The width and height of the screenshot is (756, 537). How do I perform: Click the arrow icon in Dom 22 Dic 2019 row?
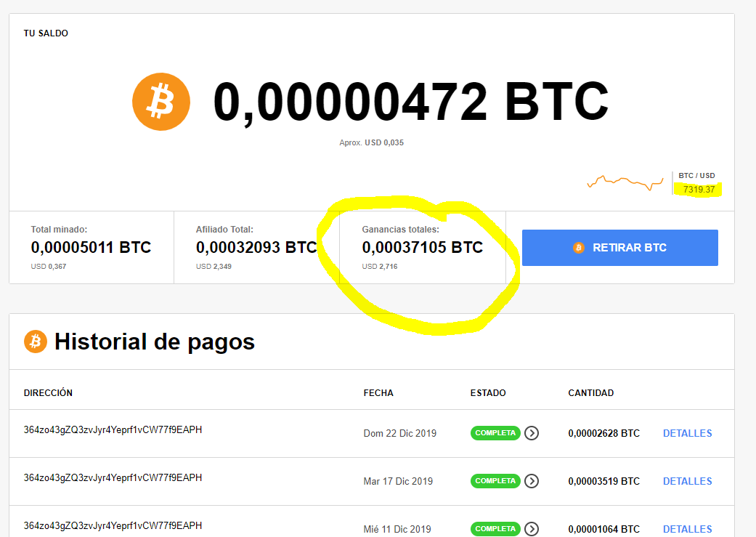[532, 433]
